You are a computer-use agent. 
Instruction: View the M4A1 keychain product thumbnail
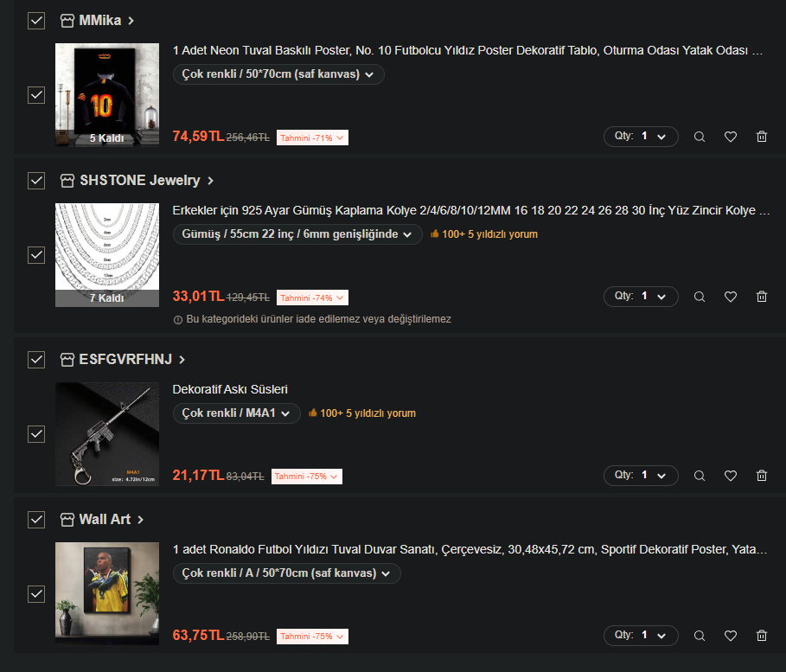tap(106, 434)
